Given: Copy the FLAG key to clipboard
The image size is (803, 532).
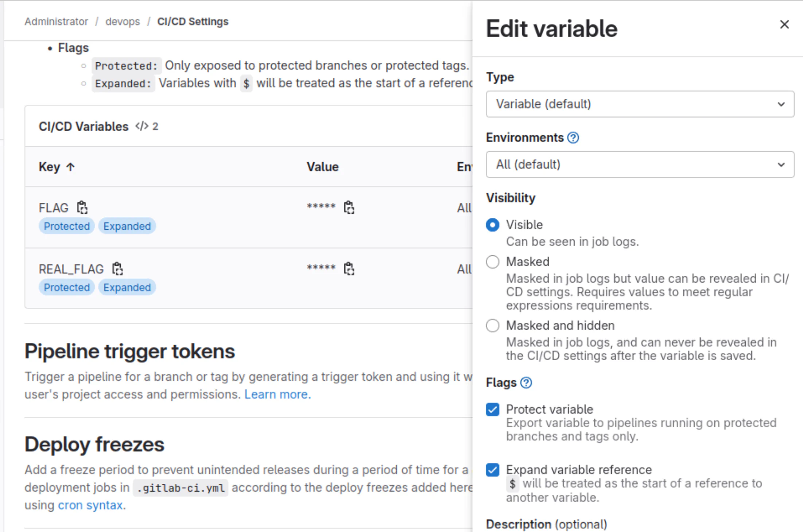Looking at the screenshot, I should [82, 207].
